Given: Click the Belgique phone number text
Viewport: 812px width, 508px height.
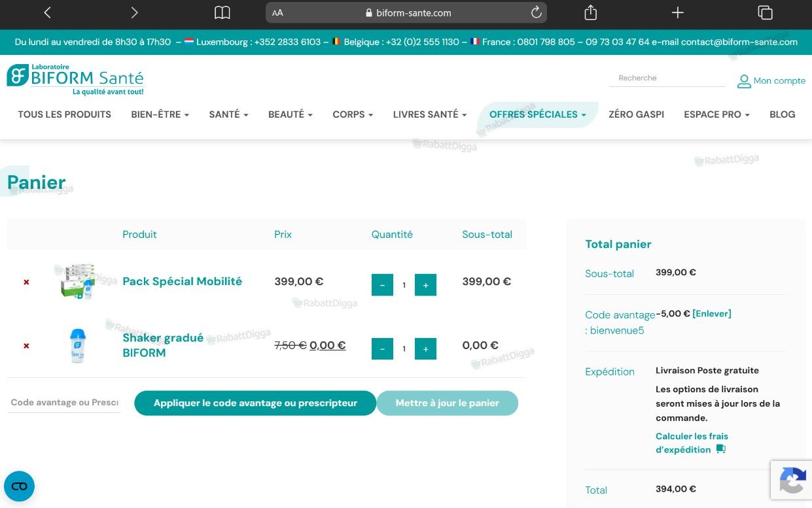Looking at the screenshot, I should click(423, 42).
